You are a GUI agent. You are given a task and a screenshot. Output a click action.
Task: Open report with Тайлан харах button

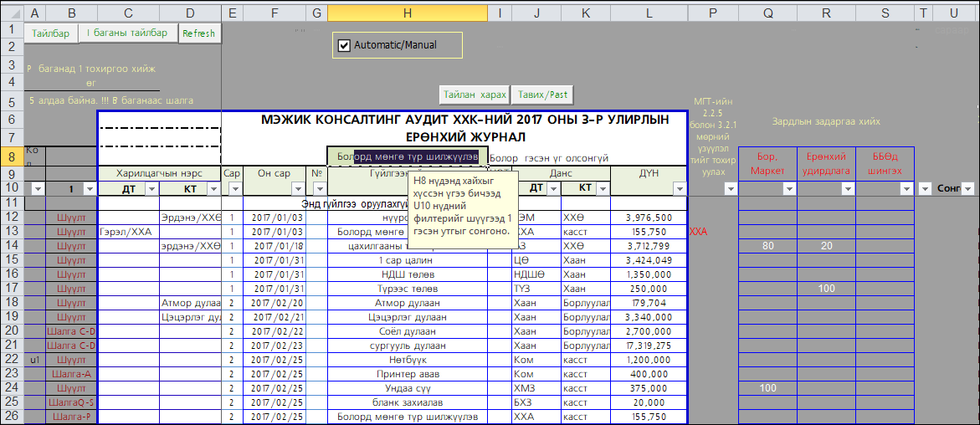(475, 94)
